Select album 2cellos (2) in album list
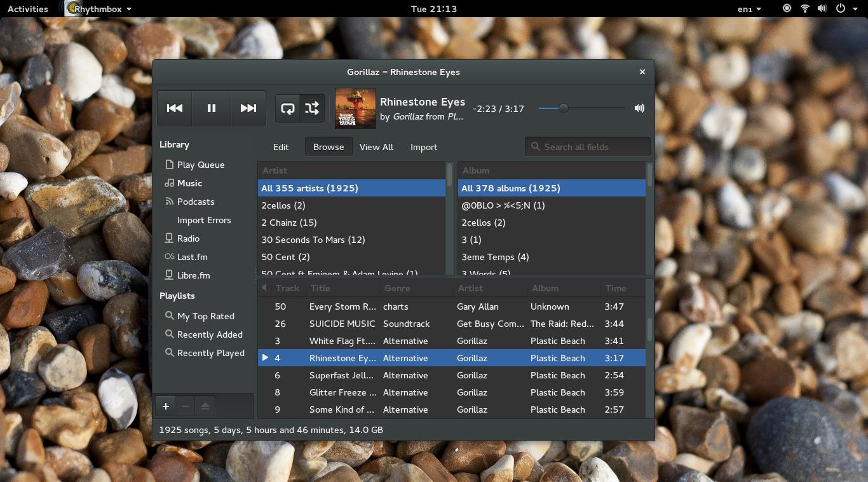 pyautogui.click(x=552, y=223)
